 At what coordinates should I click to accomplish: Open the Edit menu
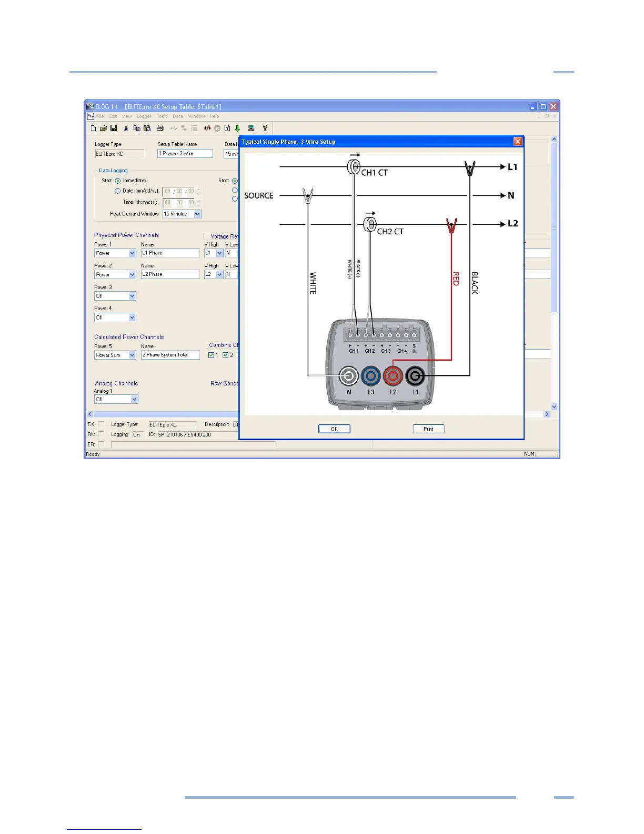113,116
